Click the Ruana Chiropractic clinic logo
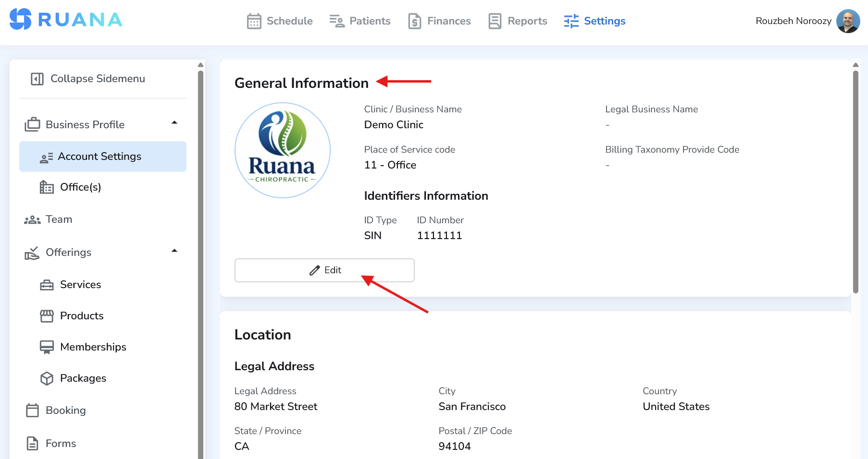The image size is (868, 459). [282, 150]
